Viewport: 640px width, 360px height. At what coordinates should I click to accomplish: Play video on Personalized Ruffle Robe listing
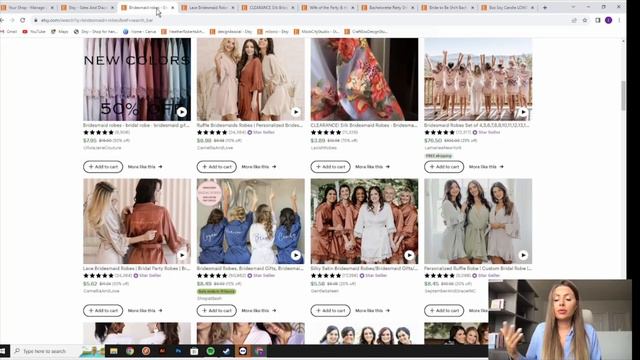pos(523,255)
